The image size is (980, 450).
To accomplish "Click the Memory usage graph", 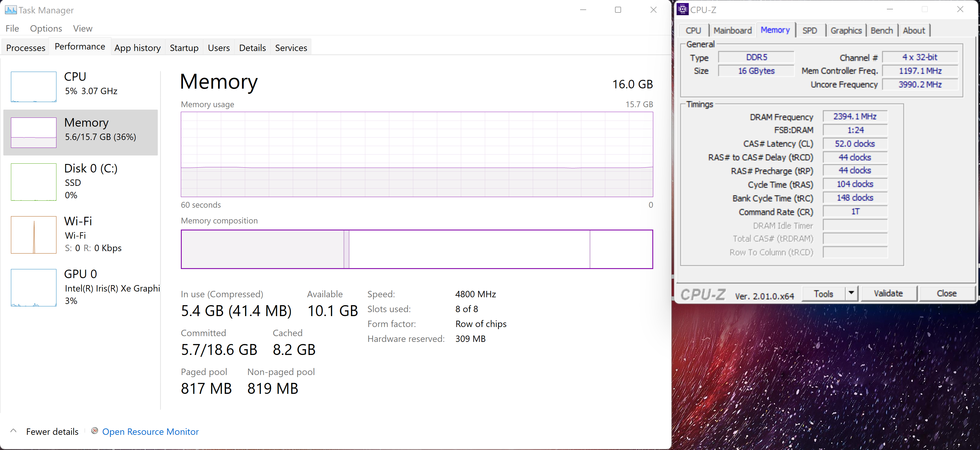I will tap(417, 154).
